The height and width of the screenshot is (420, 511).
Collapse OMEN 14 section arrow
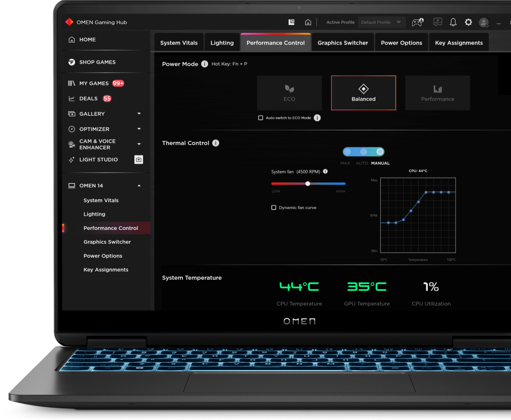139,186
